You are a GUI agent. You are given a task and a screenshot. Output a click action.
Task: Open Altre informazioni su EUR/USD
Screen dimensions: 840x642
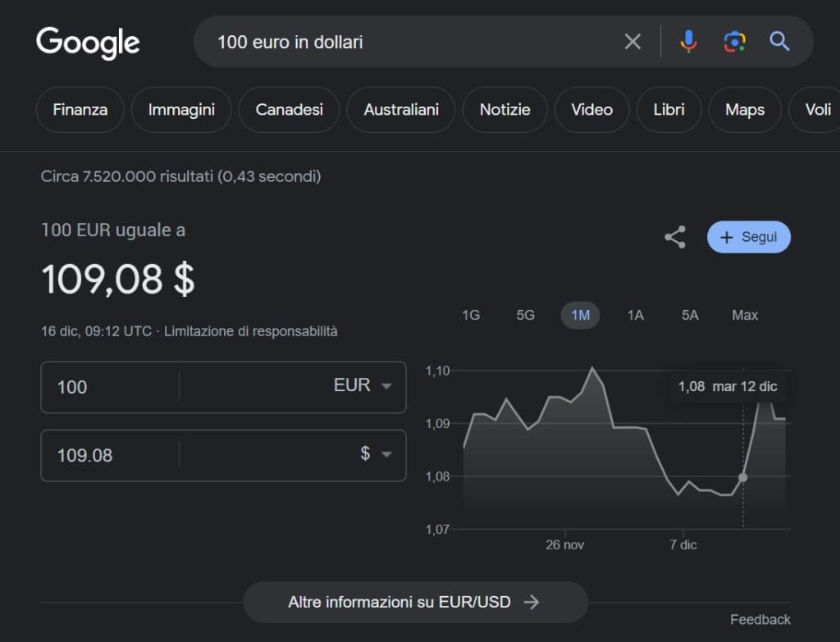pyautogui.click(x=414, y=602)
